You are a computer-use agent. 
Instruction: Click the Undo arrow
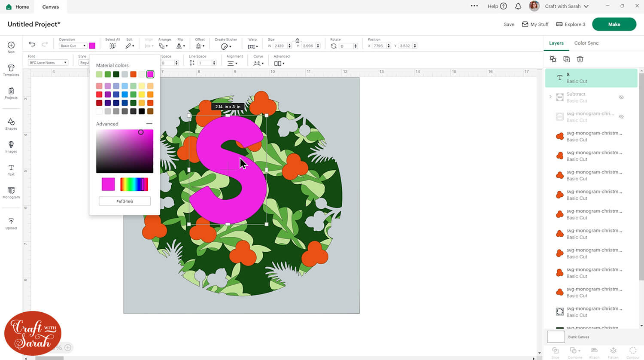32,44
